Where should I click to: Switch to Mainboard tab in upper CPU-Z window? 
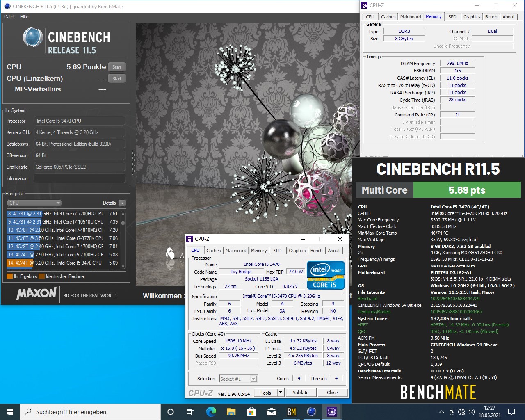click(411, 17)
